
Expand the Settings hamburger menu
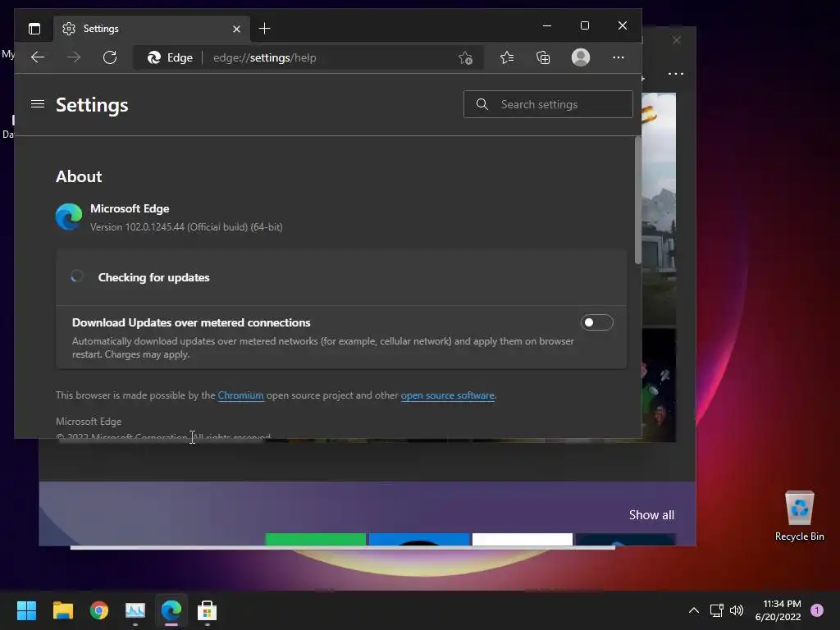pos(38,104)
